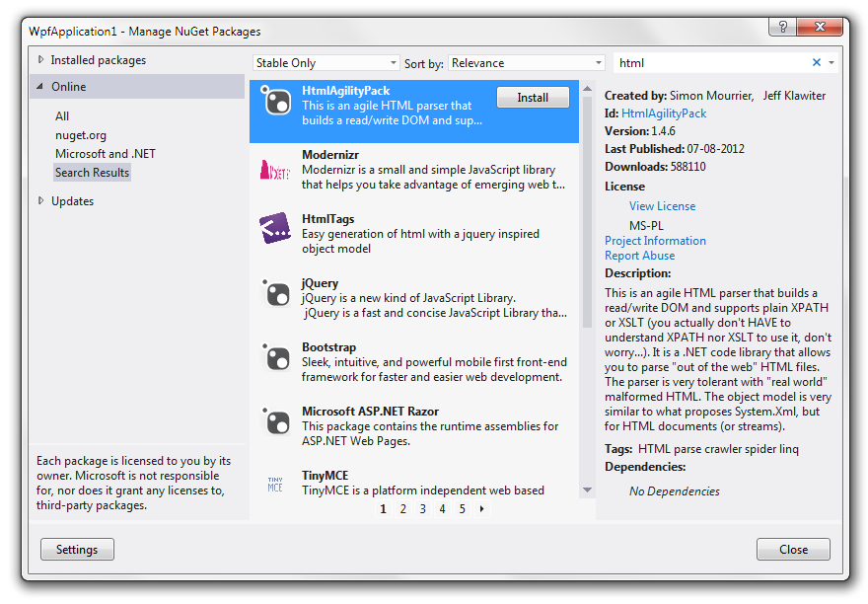Screen dimensions: 868x604
Task: Focus the search field containing html
Action: 711,62
